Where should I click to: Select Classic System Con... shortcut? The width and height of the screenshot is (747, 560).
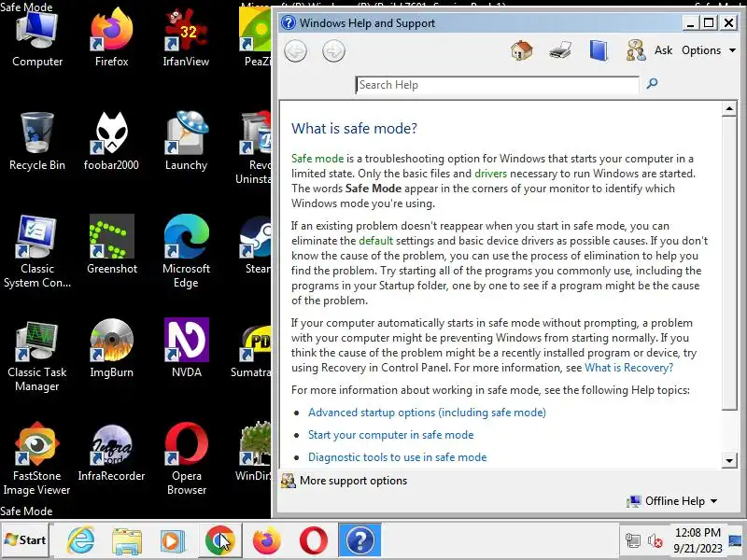point(37,251)
